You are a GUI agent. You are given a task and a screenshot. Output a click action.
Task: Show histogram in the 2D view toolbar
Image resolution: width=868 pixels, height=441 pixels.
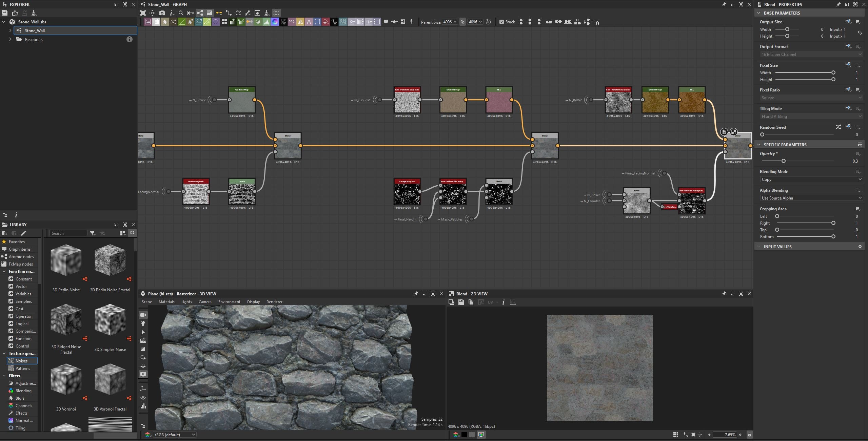click(x=513, y=302)
